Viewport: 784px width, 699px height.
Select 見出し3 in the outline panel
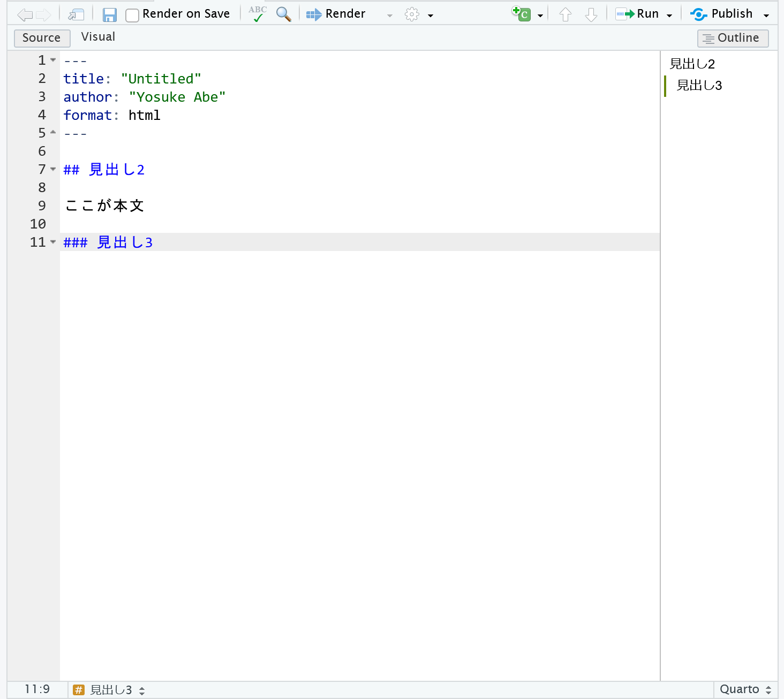point(699,86)
